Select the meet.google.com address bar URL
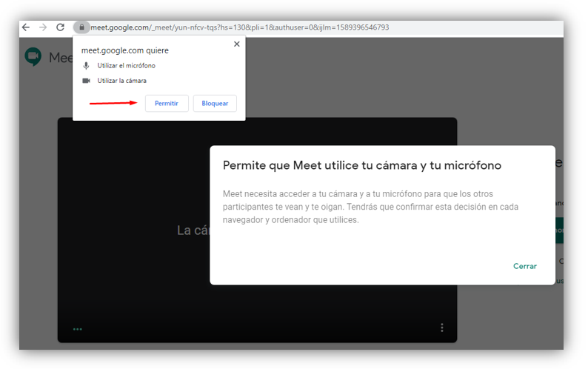 pos(240,27)
